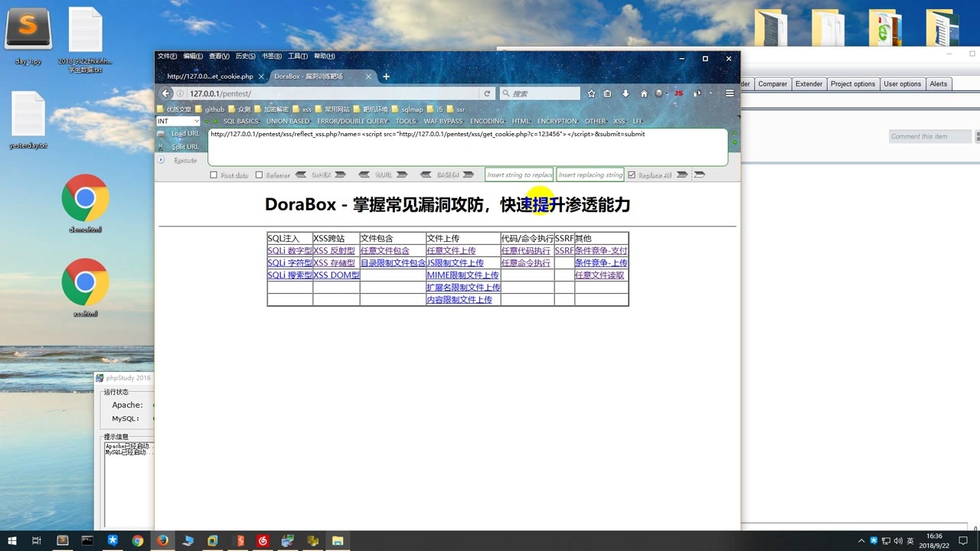Click the left arrow before 0xHEX

pyautogui.click(x=301, y=175)
